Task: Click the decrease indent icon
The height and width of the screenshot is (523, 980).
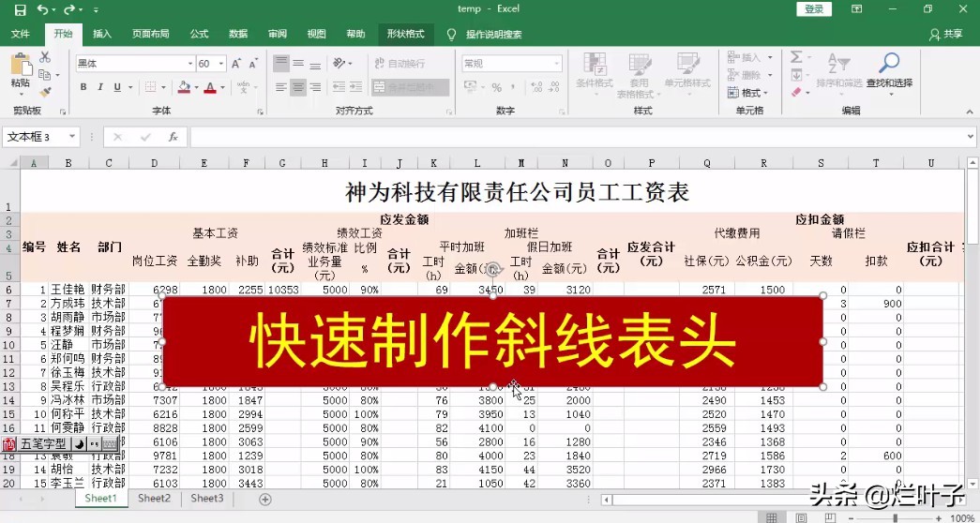Action: click(x=339, y=87)
